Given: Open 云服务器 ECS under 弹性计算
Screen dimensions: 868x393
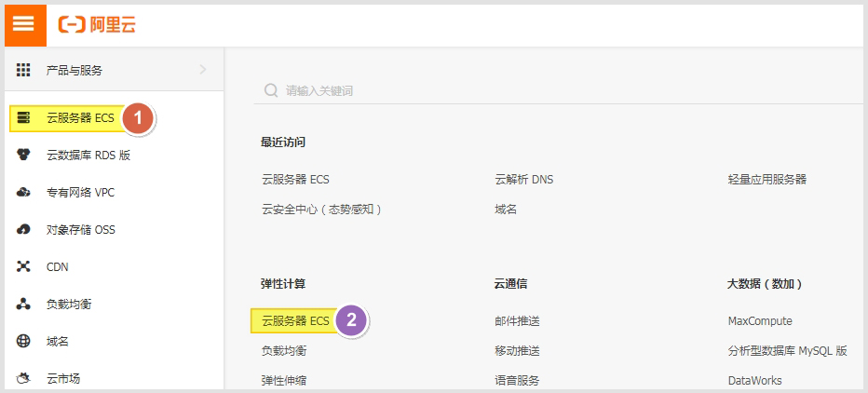Looking at the screenshot, I should pos(295,321).
